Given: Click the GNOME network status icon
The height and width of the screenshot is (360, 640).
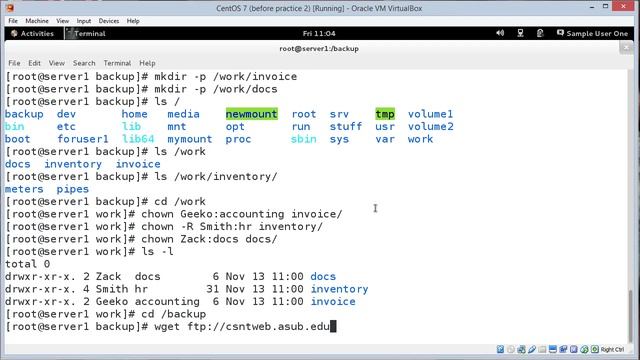Looking at the screenshot, I should [x=520, y=33].
